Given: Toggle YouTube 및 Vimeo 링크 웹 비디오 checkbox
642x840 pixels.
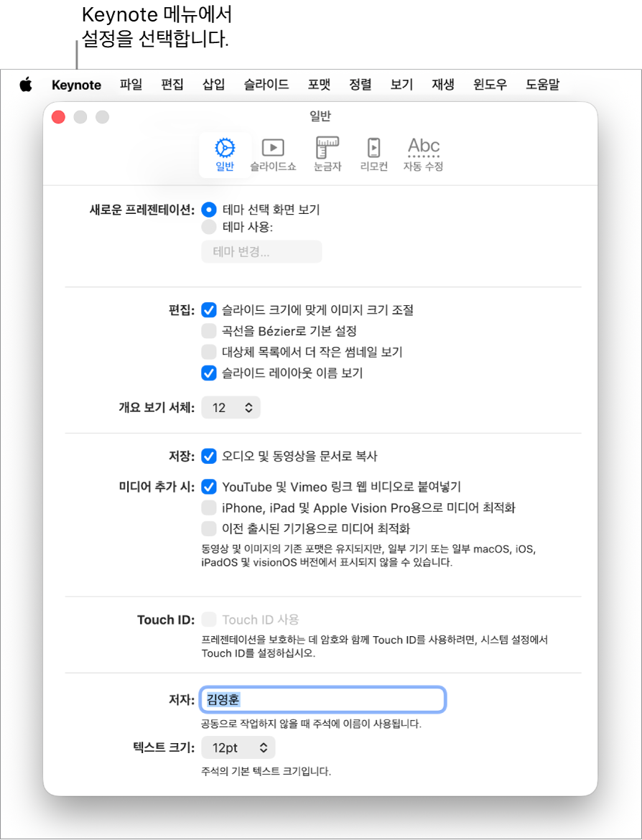Looking at the screenshot, I should [209, 487].
